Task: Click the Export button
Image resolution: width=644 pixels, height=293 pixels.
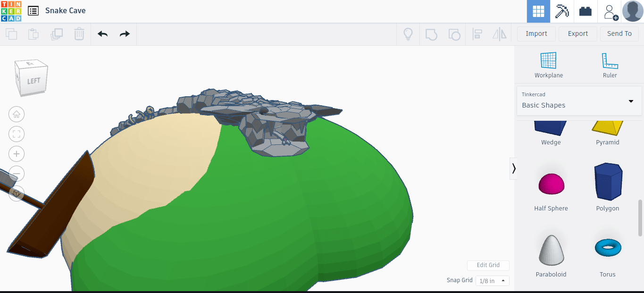Action: point(577,33)
